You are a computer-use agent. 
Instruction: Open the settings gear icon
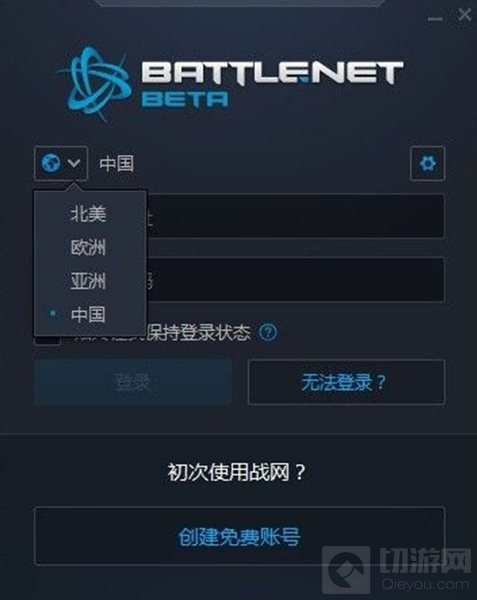coord(427,163)
